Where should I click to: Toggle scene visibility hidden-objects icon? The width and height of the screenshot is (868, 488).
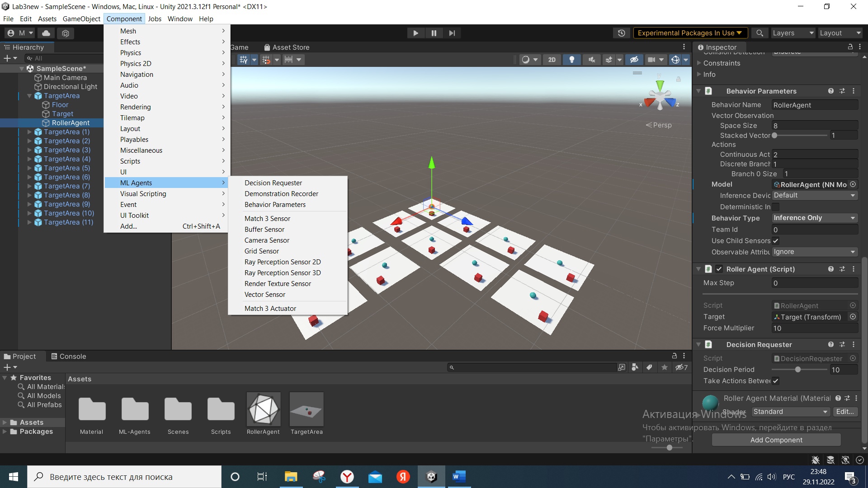coord(634,60)
